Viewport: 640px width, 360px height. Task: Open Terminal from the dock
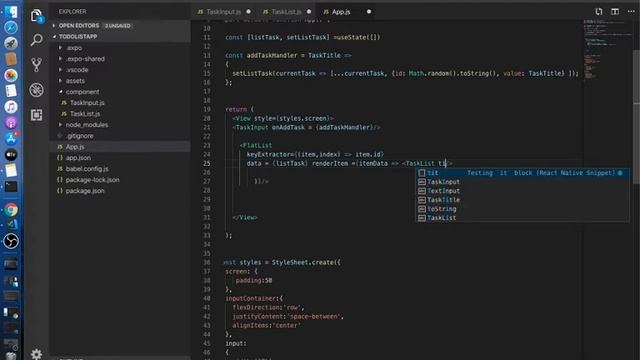pos(11,187)
